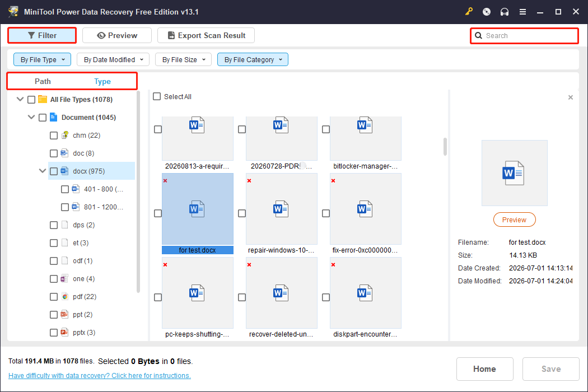Click the file type tree scrollbar

pyautogui.click(x=138, y=192)
